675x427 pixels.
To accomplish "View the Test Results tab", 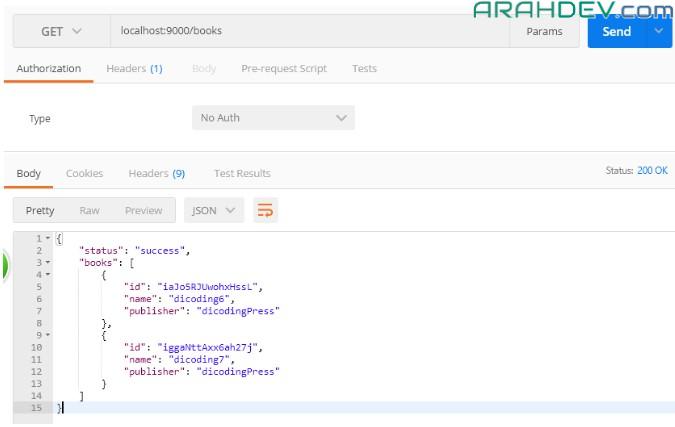I will pyautogui.click(x=242, y=173).
